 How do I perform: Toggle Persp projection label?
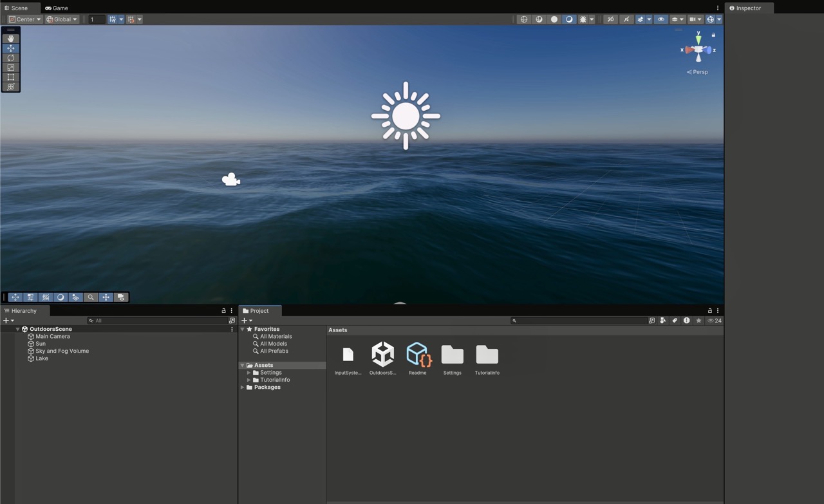pyautogui.click(x=697, y=72)
